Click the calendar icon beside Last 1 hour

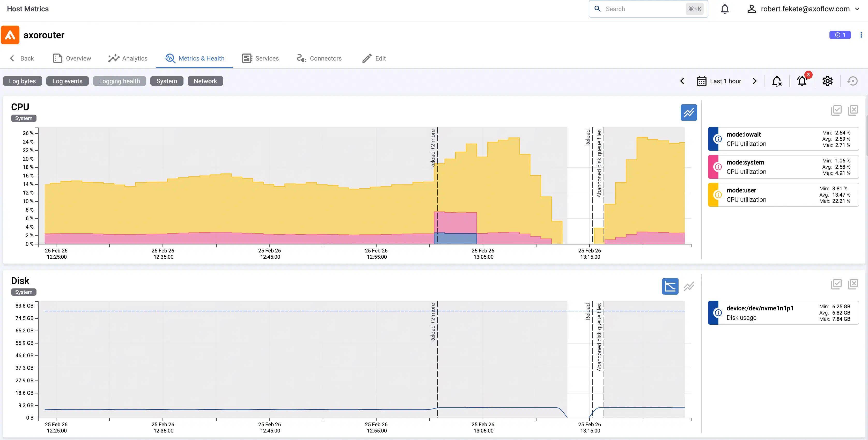coord(702,81)
